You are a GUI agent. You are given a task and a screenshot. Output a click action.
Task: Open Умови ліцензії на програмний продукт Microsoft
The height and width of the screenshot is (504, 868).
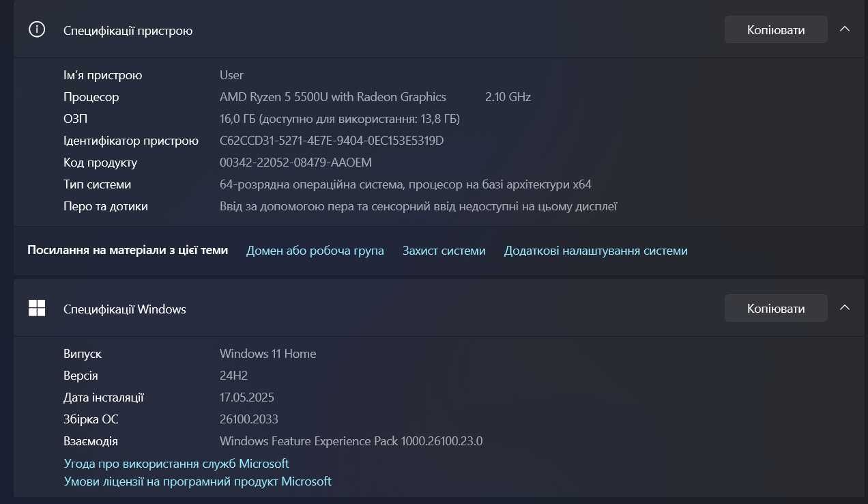click(x=198, y=481)
